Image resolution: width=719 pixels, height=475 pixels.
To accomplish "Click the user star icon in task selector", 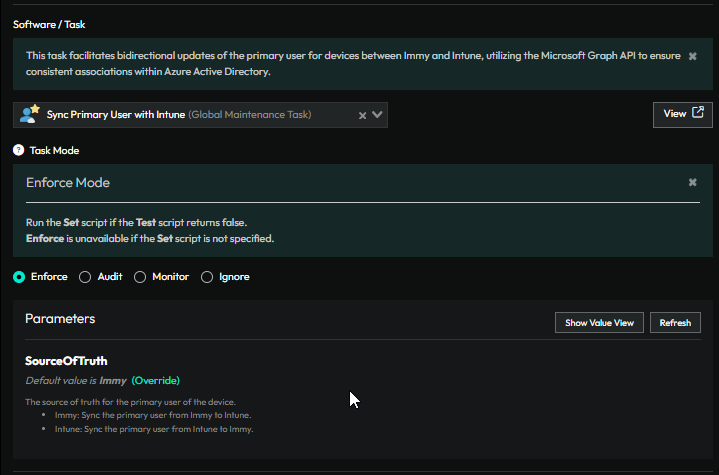I will [x=29, y=115].
